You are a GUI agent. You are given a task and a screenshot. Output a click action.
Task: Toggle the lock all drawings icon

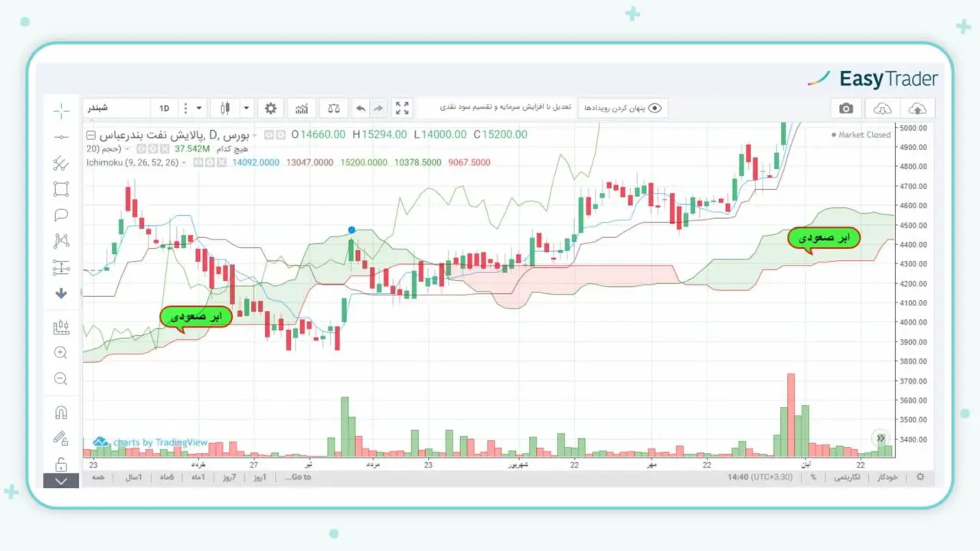point(61,464)
